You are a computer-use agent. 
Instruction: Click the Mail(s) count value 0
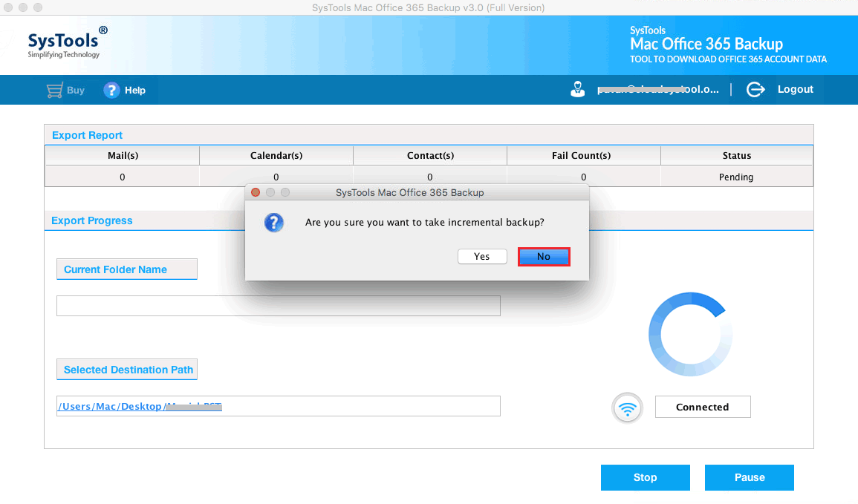click(x=122, y=177)
